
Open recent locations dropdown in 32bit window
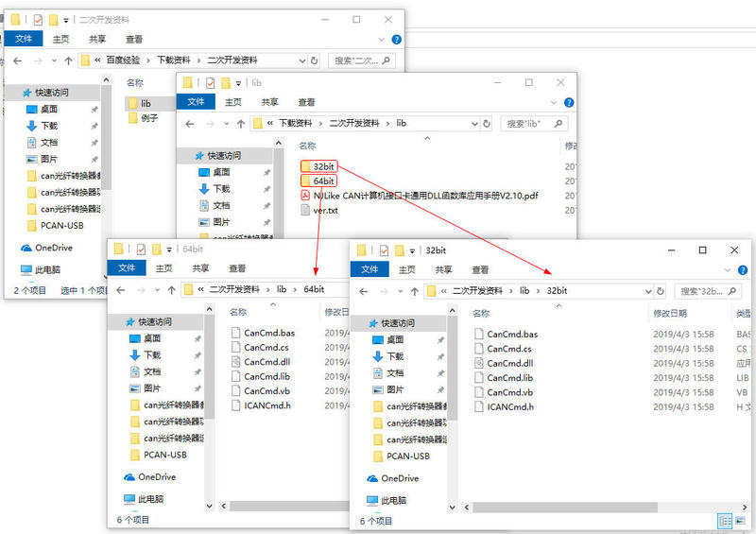(x=400, y=291)
